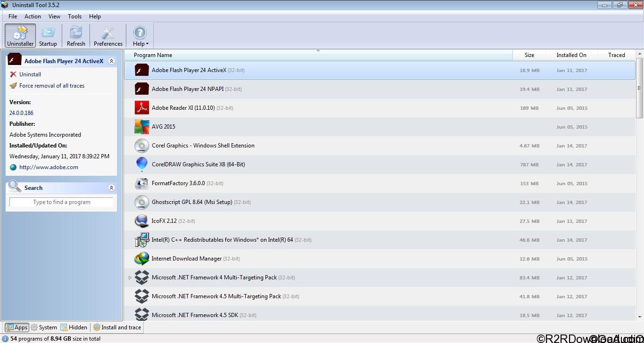644x343 pixels.
Task: Click the Adobe Flash Player 24 ActiveX row icon
Action: (x=142, y=70)
